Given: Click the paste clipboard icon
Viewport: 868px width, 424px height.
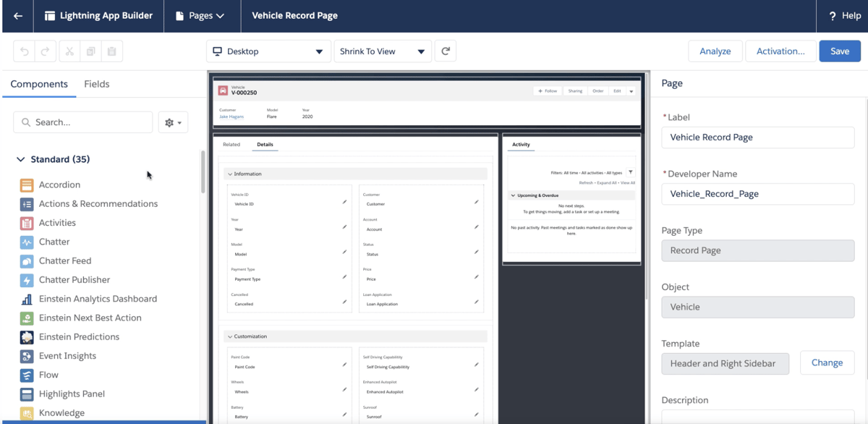Looking at the screenshot, I should pos(111,51).
